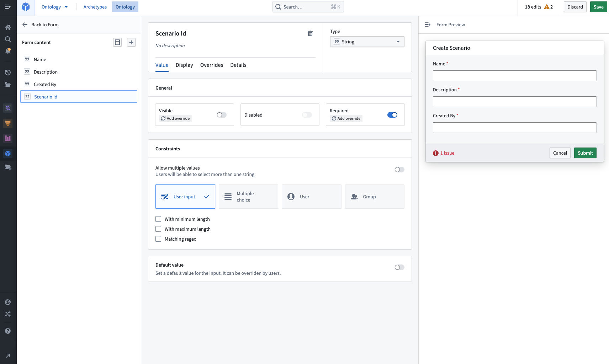Delete the Scenario Id parameter via trash icon
Viewport: 609px width, 364px height.
310,33
